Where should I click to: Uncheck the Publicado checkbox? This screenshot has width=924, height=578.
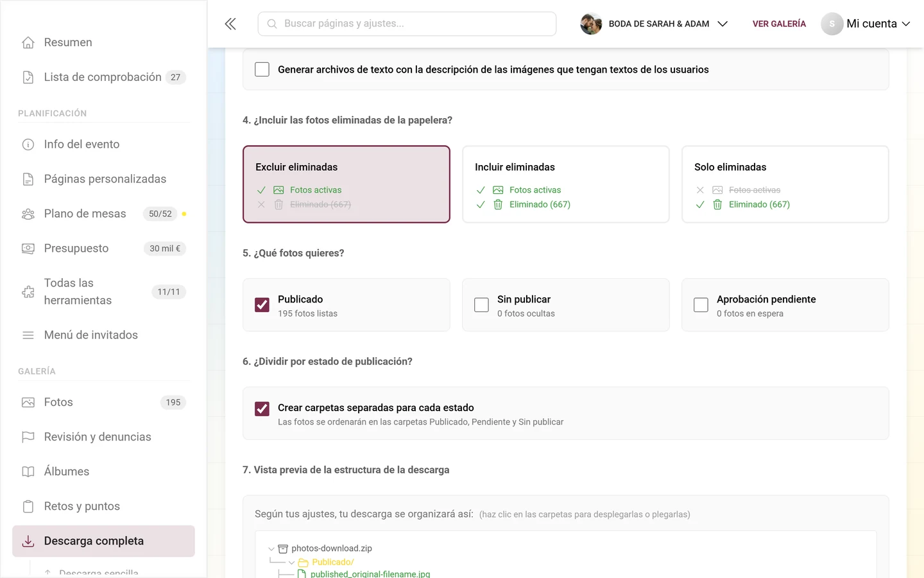pyautogui.click(x=262, y=305)
